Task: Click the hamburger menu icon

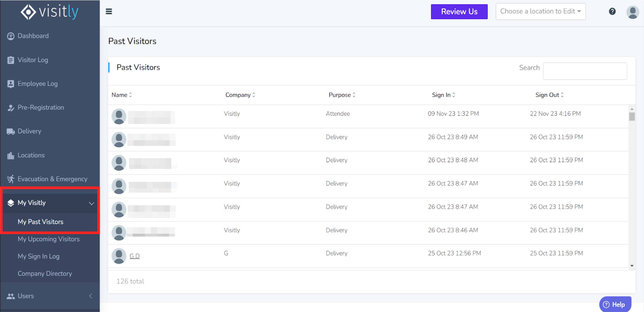Action: click(109, 11)
